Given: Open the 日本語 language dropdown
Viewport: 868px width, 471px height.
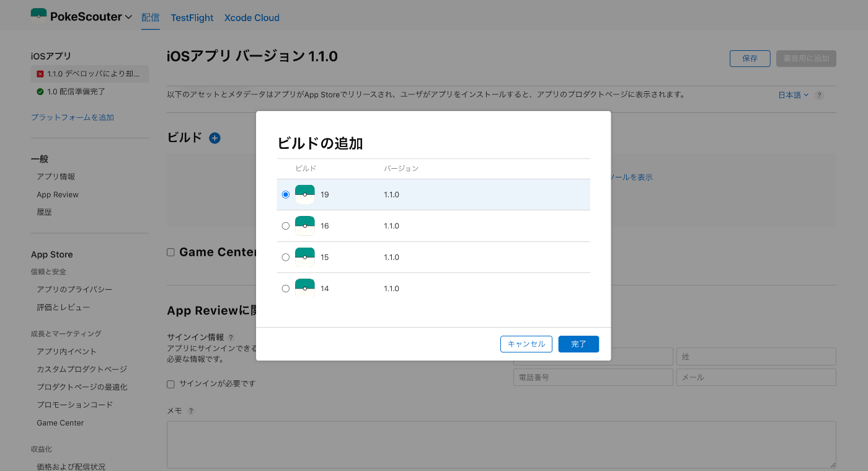Looking at the screenshot, I should (x=794, y=95).
